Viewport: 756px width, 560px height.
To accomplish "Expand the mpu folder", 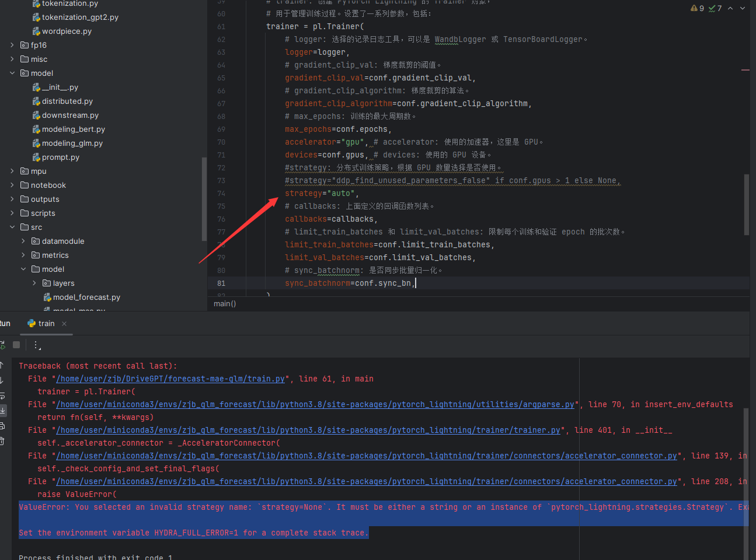I will (x=12, y=171).
